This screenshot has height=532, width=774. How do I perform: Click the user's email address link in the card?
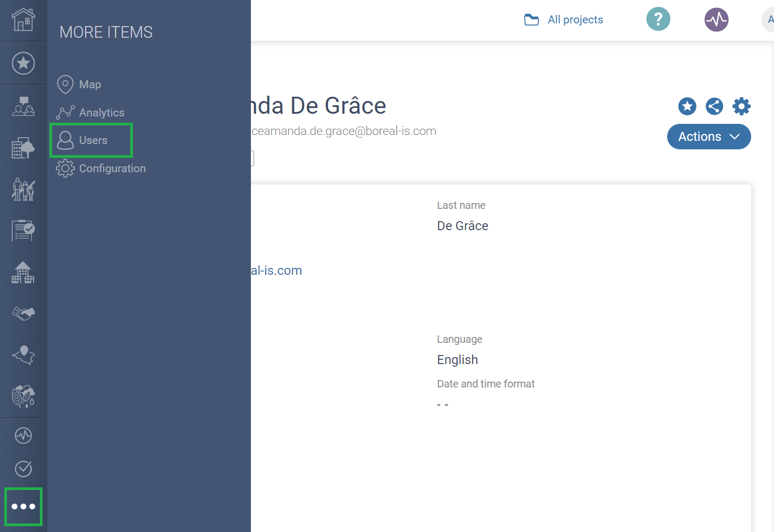276,271
